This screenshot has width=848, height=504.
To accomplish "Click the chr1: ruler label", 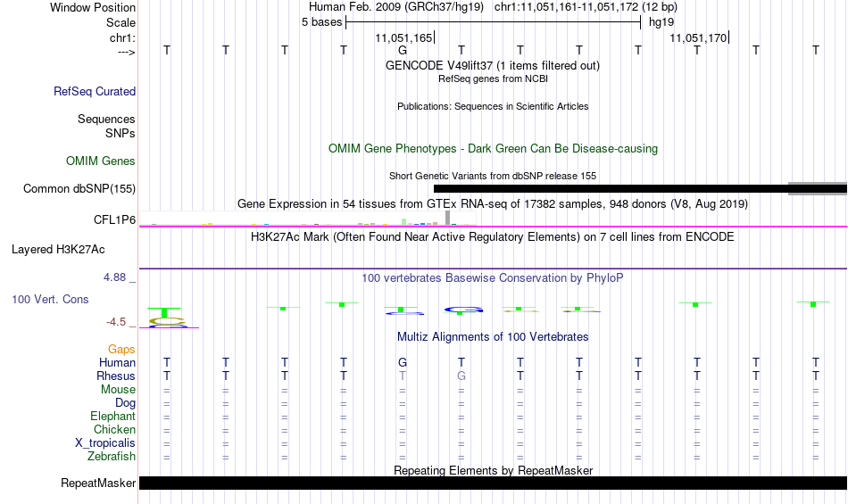I will click(x=122, y=37).
